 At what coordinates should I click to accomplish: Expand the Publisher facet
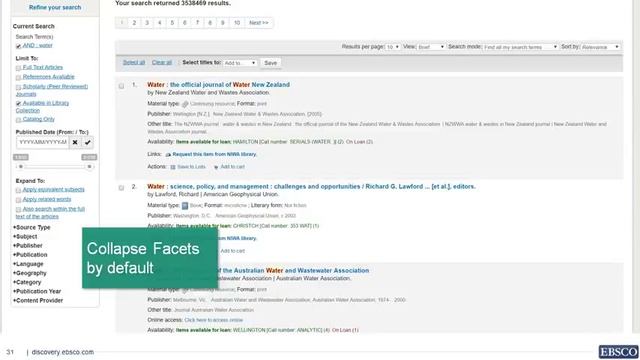(28, 246)
